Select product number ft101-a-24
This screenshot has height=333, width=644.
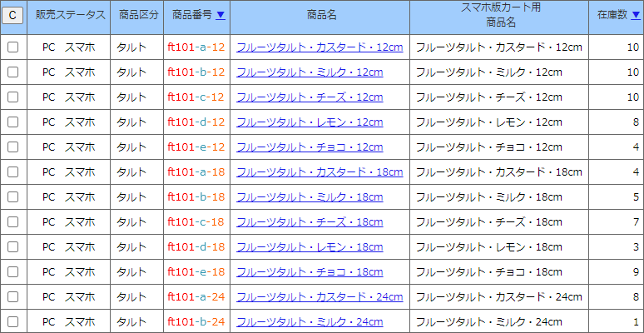pos(196,296)
